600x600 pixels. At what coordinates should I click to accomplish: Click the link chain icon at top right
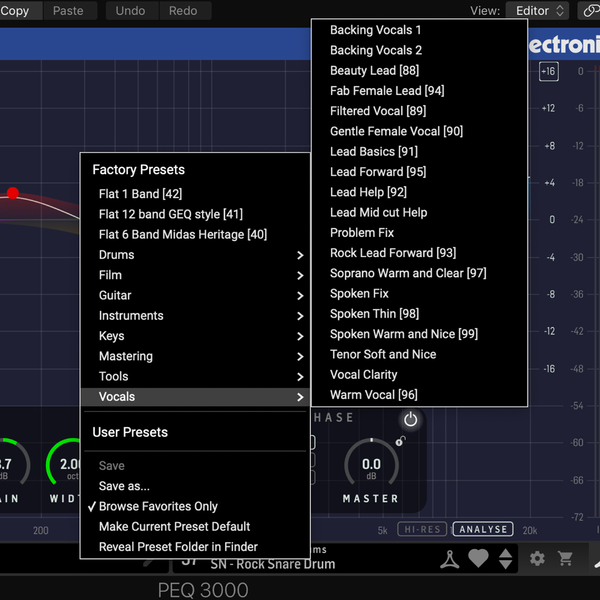(x=591, y=11)
